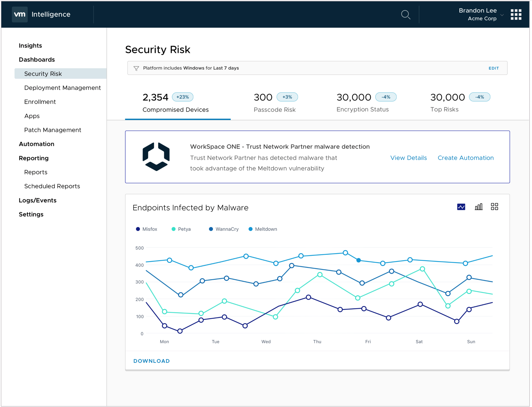The image size is (532, 407).
Task: Click the Workspace ONE hexagon logo
Action: click(x=156, y=157)
